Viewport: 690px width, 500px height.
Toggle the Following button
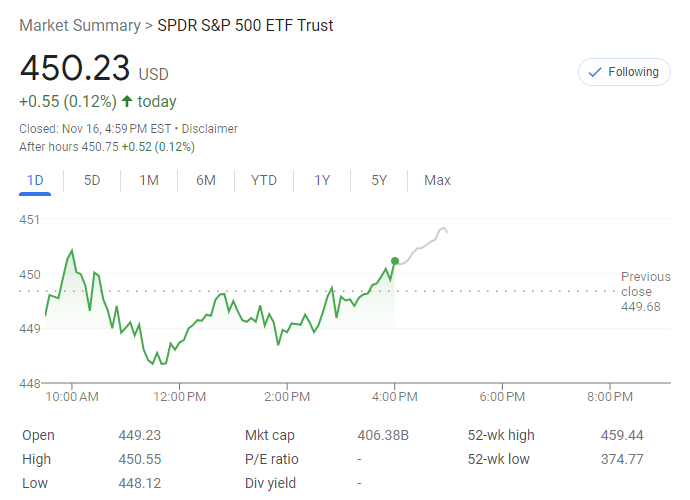click(x=624, y=72)
